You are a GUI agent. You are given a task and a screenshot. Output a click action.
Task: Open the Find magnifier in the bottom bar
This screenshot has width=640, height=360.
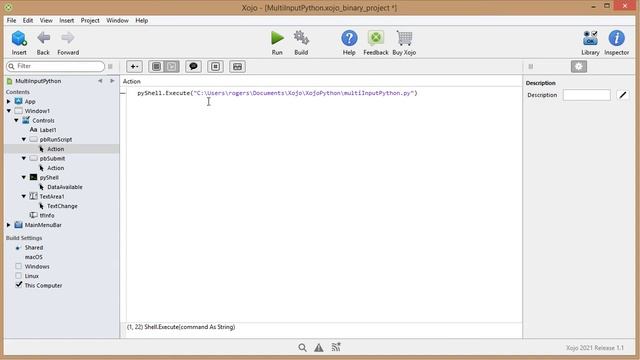point(302,347)
